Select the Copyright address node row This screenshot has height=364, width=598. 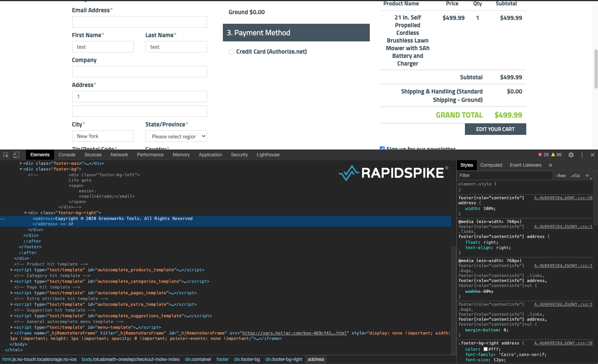[226, 221]
